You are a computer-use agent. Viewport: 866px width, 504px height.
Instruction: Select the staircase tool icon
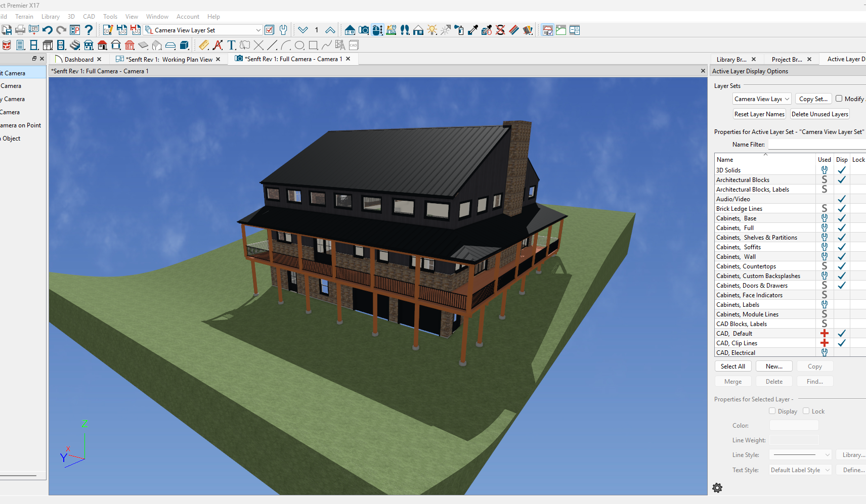[x=75, y=45]
